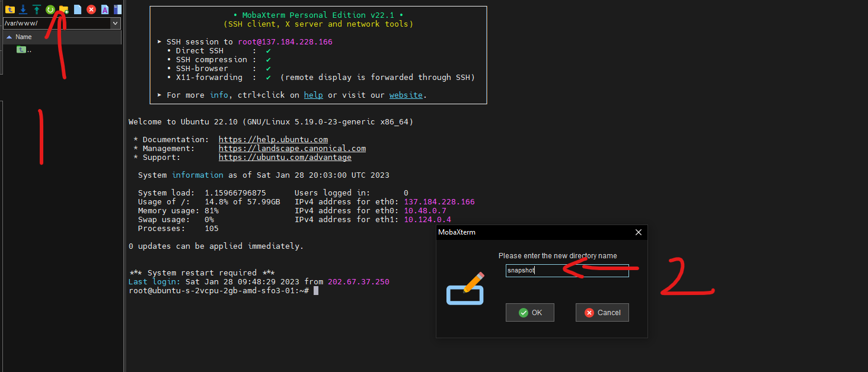Viewport: 868px width, 372px height.
Task: Sort files by the Name column header
Action: pyautogui.click(x=24, y=37)
